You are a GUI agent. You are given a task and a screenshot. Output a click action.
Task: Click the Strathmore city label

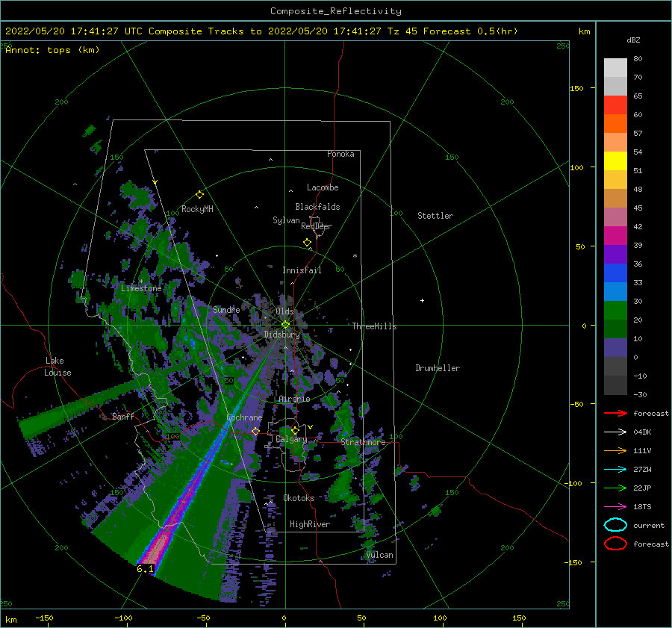pos(363,442)
